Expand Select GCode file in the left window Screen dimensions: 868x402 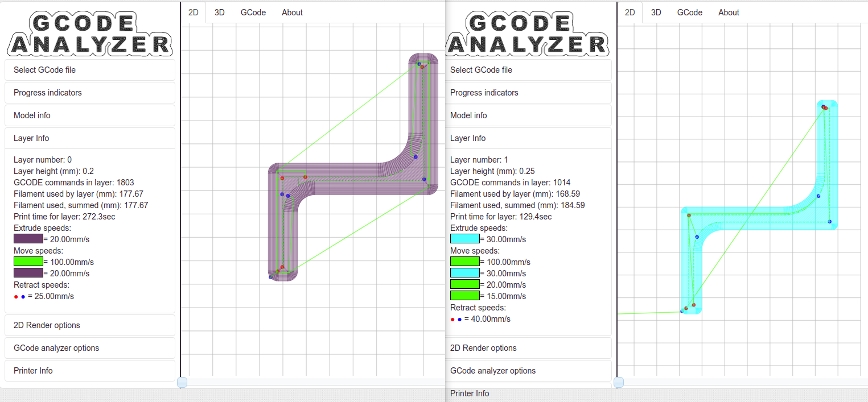pos(90,70)
